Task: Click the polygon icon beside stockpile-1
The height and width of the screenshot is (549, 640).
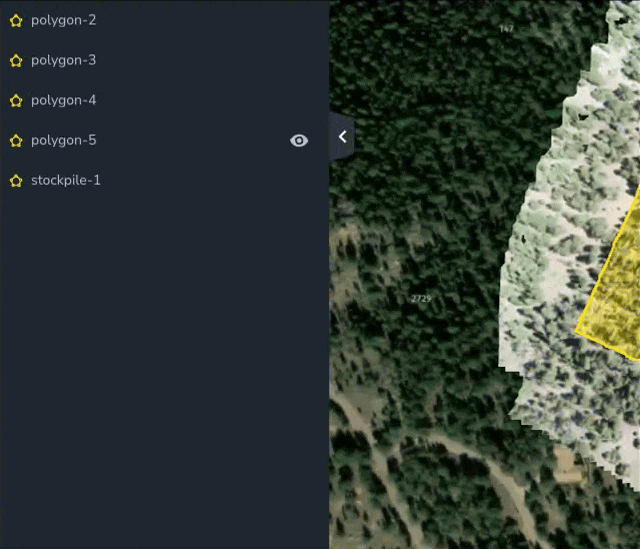Action: tap(16, 180)
